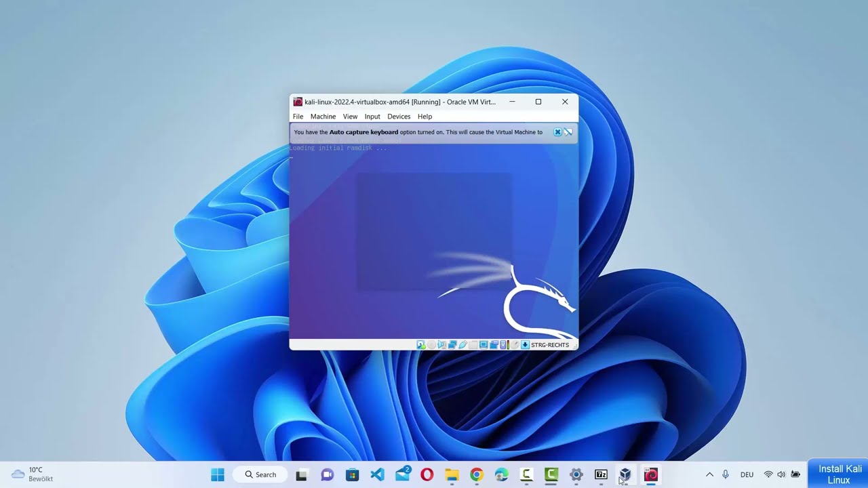The width and height of the screenshot is (868, 488).
Task: Click the Kali VM title bar icon
Action: 298,102
